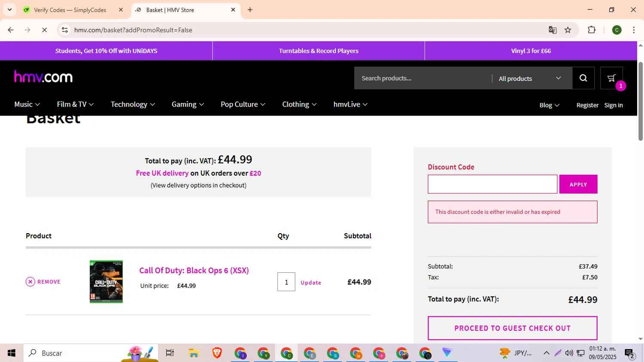Screen dimensions: 644x362
Task: Expand the Pop Culture menu
Action: pyautogui.click(x=243, y=104)
